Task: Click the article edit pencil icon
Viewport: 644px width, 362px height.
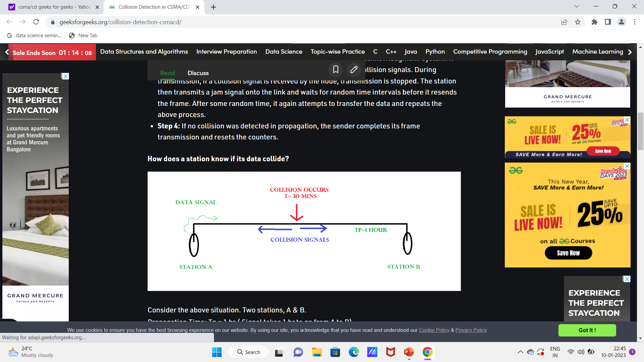Action: click(354, 69)
